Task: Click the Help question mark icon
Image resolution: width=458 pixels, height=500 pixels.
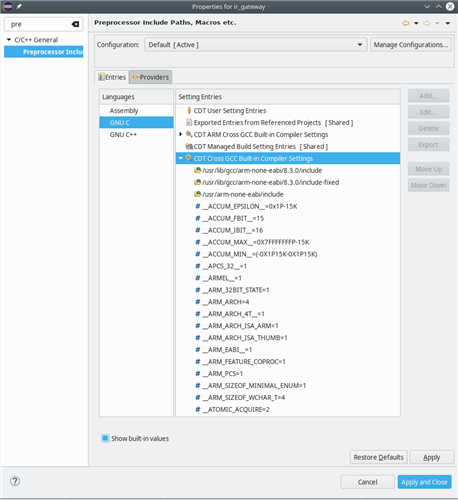Action: [x=15, y=481]
